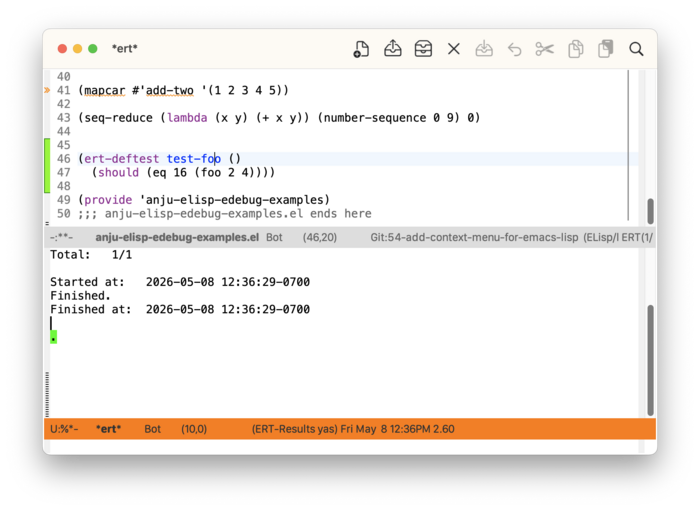Click the ERT(1/ progress indicator in mode line
700x511 pixels.
coord(637,237)
